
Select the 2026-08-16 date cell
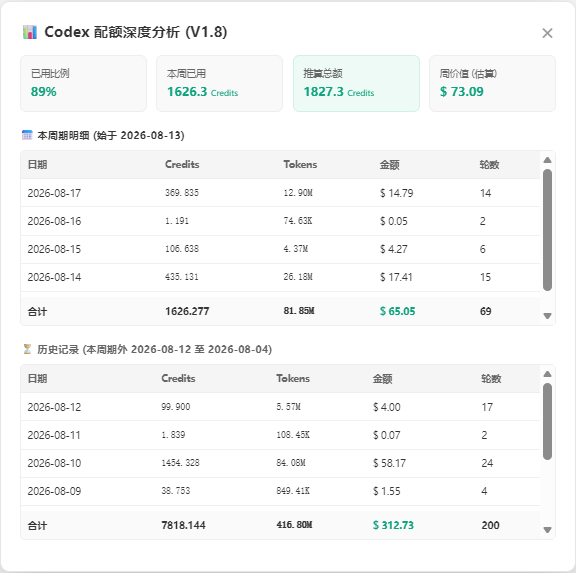click(54, 221)
